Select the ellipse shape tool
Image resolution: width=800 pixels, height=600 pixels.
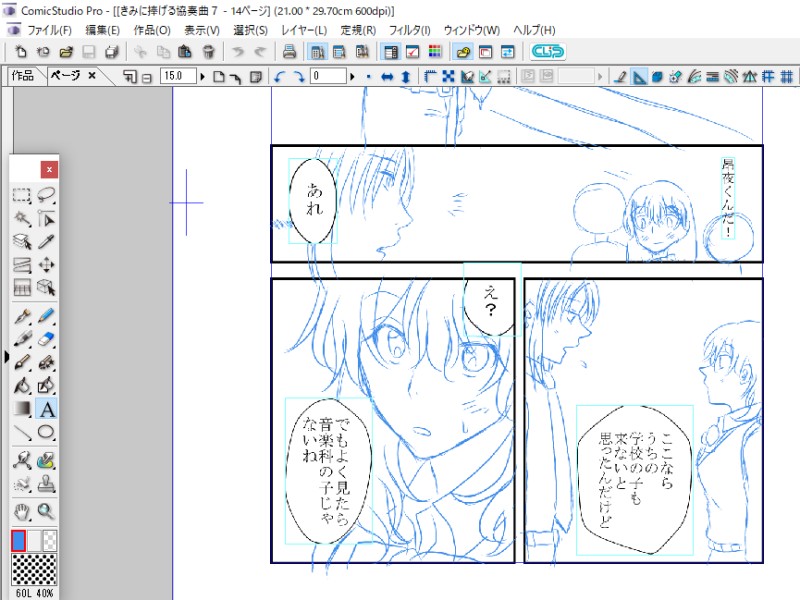tap(46, 433)
